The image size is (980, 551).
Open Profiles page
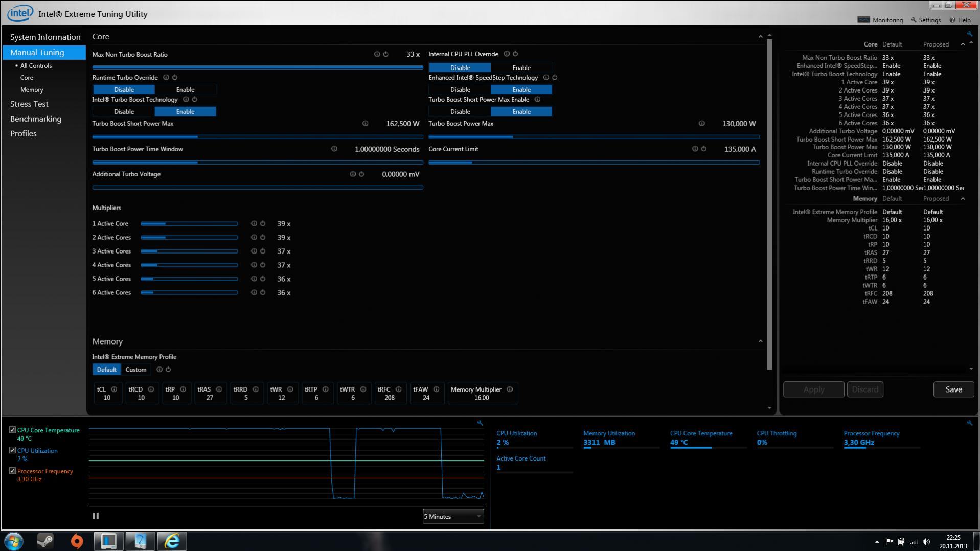point(24,133)
